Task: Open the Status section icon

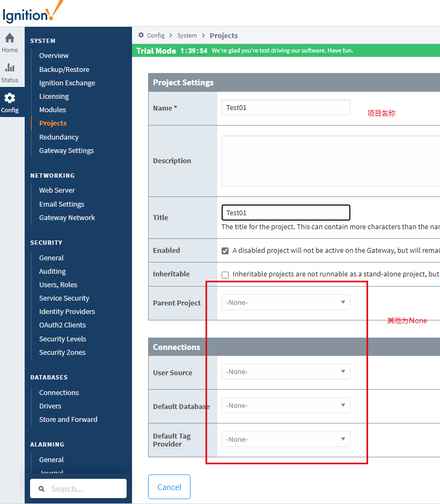Action: click(x=10, y=73)
